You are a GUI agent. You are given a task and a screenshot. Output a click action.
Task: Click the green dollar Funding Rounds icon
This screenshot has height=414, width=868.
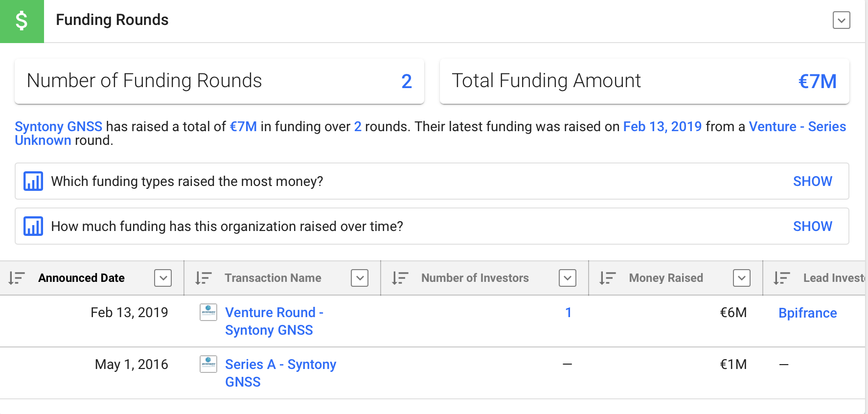click(x=22, y=21)
